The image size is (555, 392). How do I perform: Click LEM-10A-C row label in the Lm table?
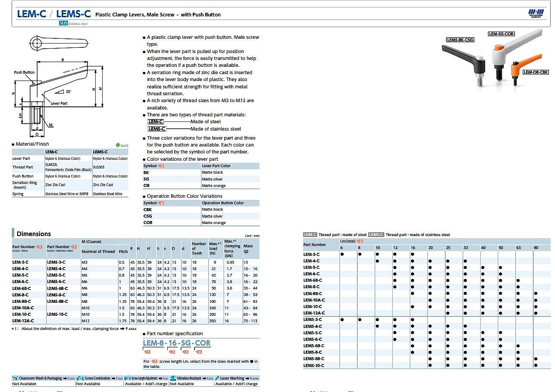314,300
